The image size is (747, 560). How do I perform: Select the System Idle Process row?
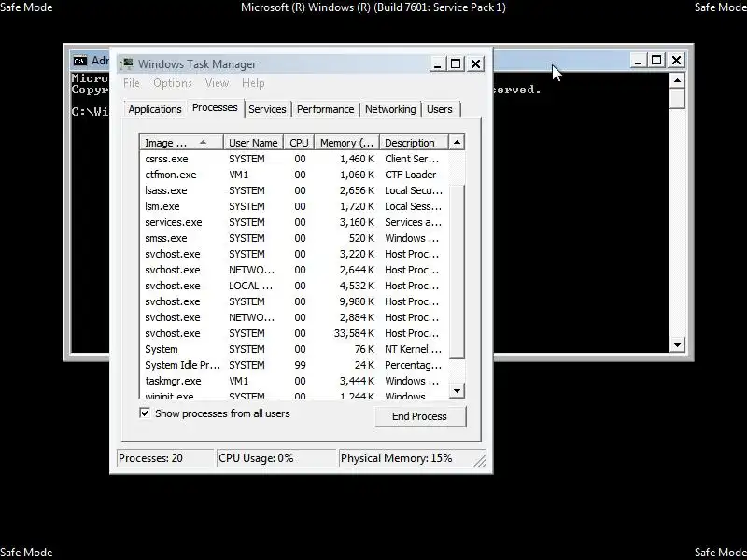pos(294,365)
